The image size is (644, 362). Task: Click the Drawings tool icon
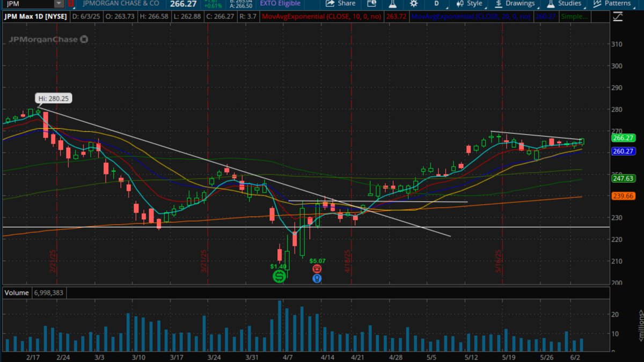[x=499, y=3]
